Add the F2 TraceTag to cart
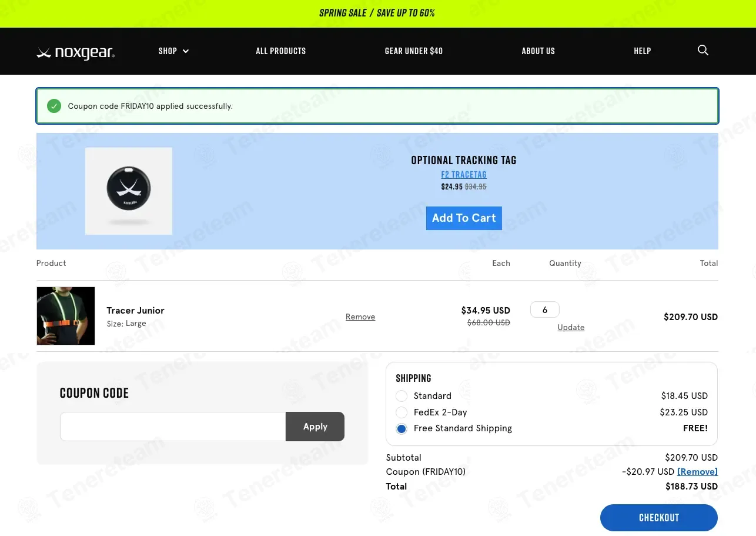 pyautogui.click(x=464, y=218)
